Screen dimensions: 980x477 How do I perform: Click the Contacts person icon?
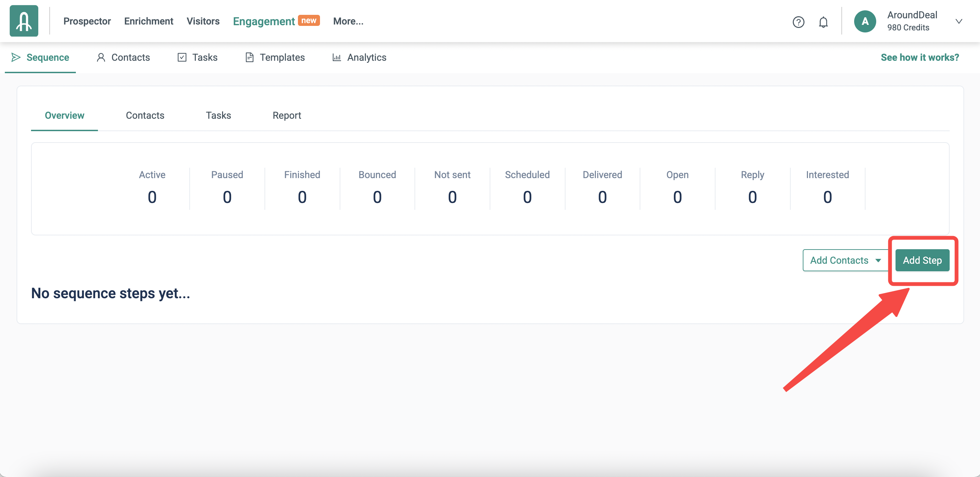point(101,58)
